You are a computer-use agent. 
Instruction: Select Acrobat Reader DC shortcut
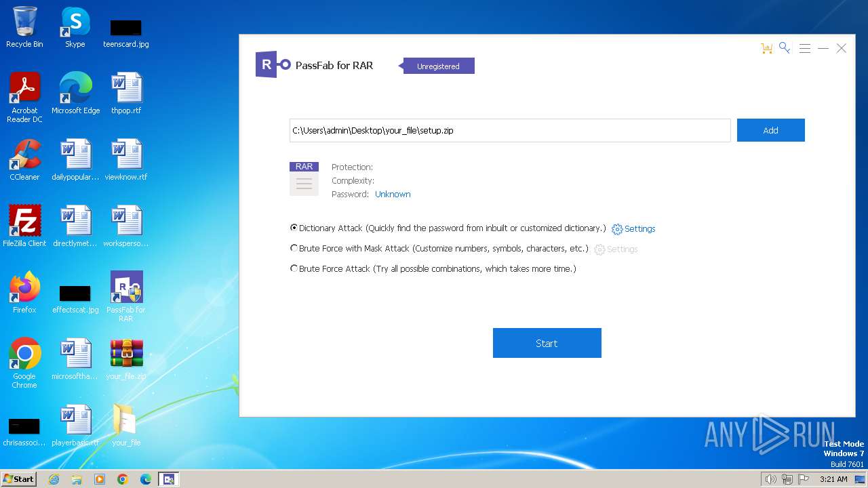(x=24, y=98)
